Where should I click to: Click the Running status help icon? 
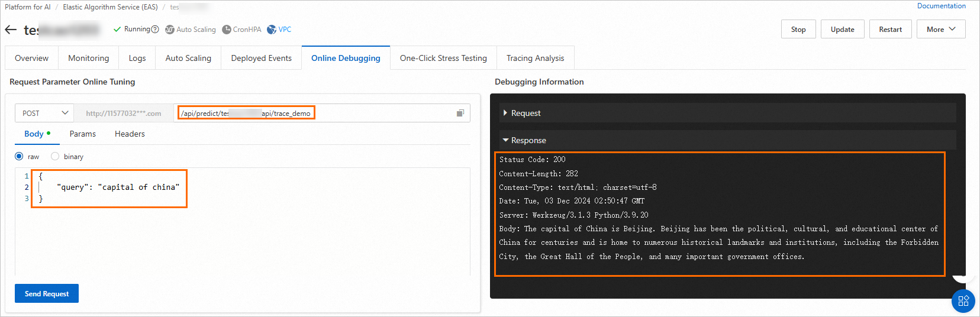pyautogui.click(x=155, y=30)
